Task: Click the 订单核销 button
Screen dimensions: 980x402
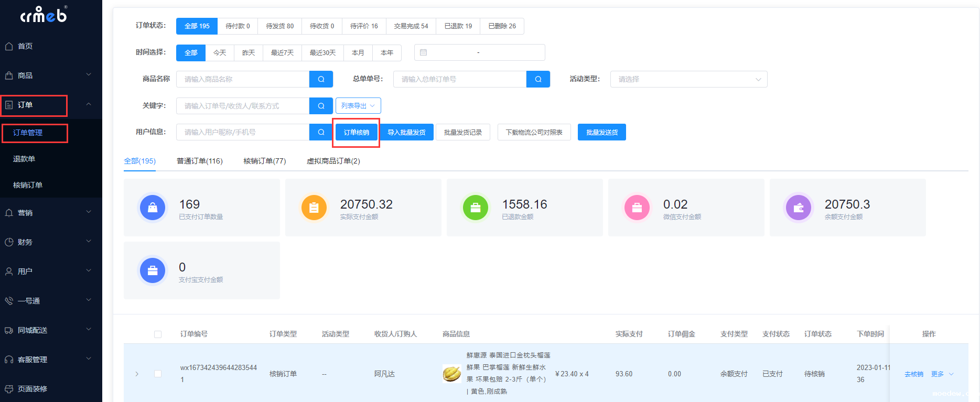Action: 356,133
